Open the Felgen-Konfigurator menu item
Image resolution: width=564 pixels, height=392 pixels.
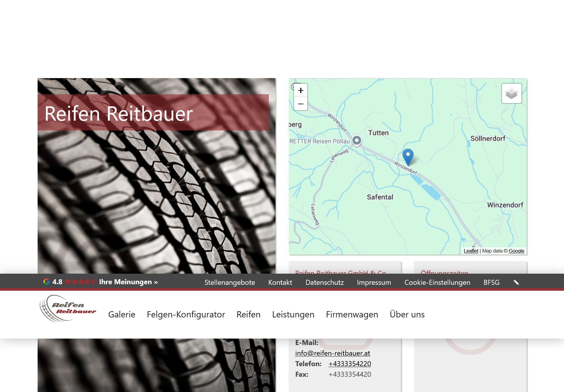click(186, 314)
